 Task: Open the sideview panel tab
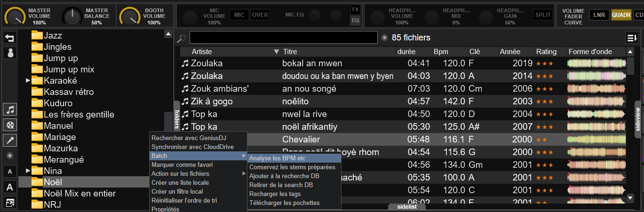(638, 119)
